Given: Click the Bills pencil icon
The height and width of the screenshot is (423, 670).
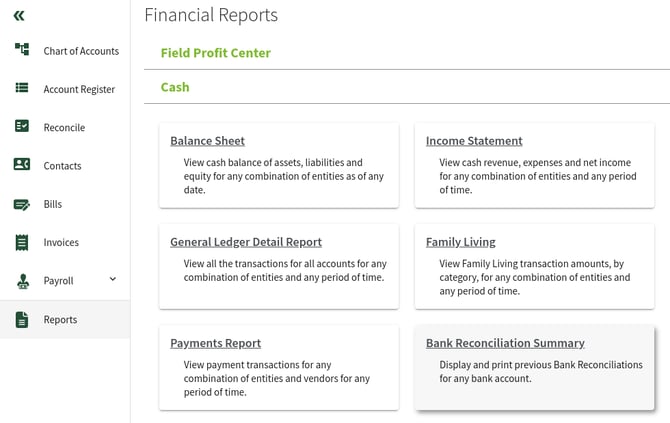Looking at the screenshot, I should (22, 204).
